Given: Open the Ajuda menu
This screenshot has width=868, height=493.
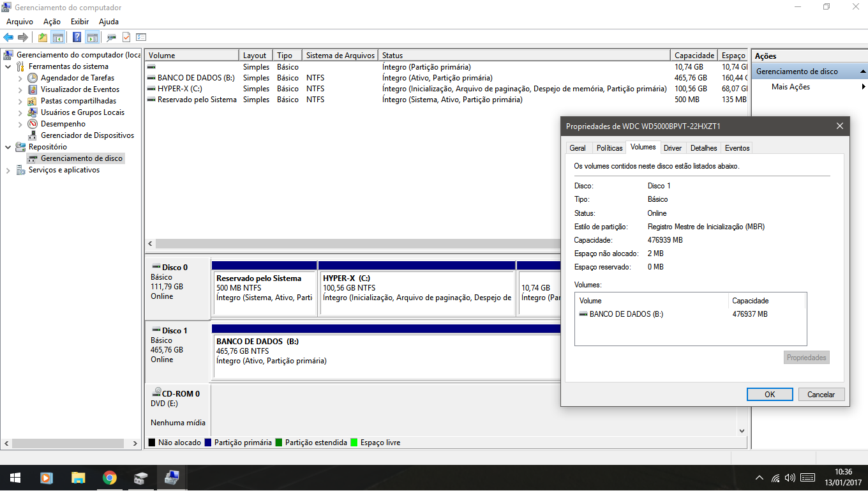Looking at the screenshot, I should click(108, 22).
